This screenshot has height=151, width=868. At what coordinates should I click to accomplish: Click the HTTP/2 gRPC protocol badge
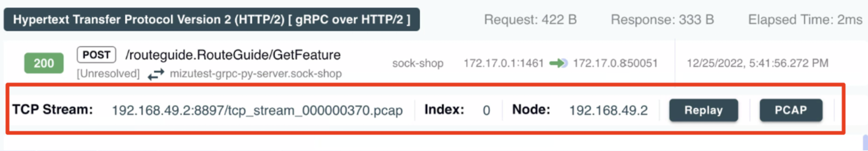(211, 20)
